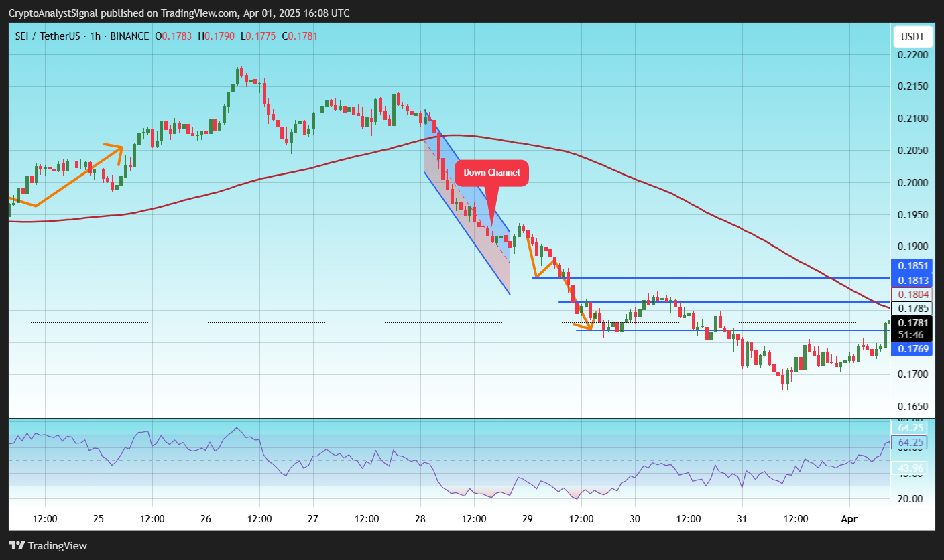This screenshot has width=944, height=560.
Task: Click the 0.2100 price axis label
Action: coord(912,119)
